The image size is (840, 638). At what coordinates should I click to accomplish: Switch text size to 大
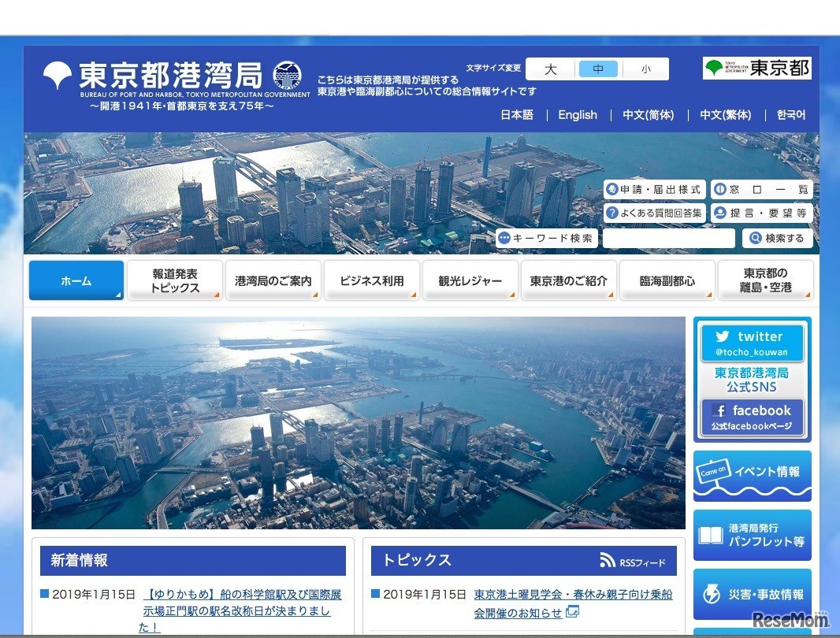tap(550, 69)
